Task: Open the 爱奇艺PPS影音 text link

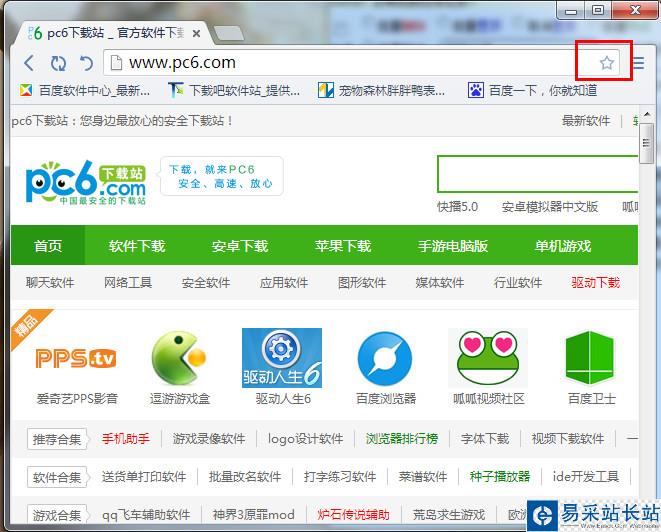Action: (x=77, y=398)
